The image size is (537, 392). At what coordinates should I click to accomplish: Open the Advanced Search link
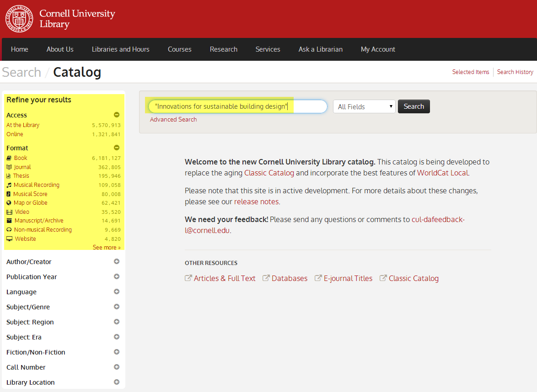point(173,119)
